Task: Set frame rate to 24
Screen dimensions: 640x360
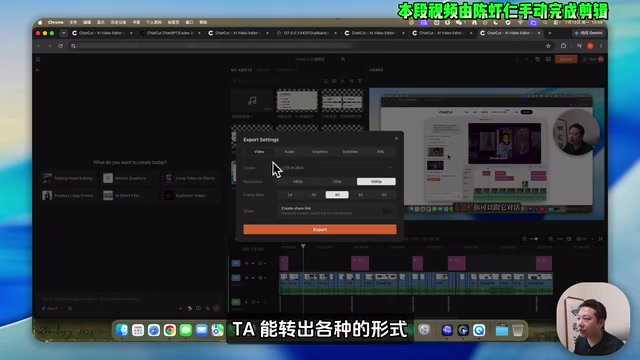Action: click(x=290, y=195)
